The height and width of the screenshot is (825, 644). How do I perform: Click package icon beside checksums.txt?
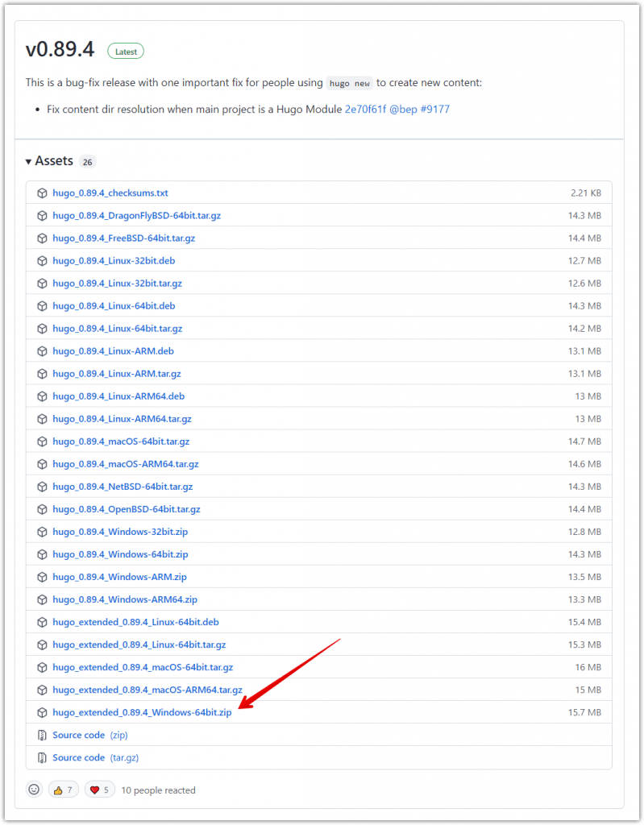tap(42, 193)
